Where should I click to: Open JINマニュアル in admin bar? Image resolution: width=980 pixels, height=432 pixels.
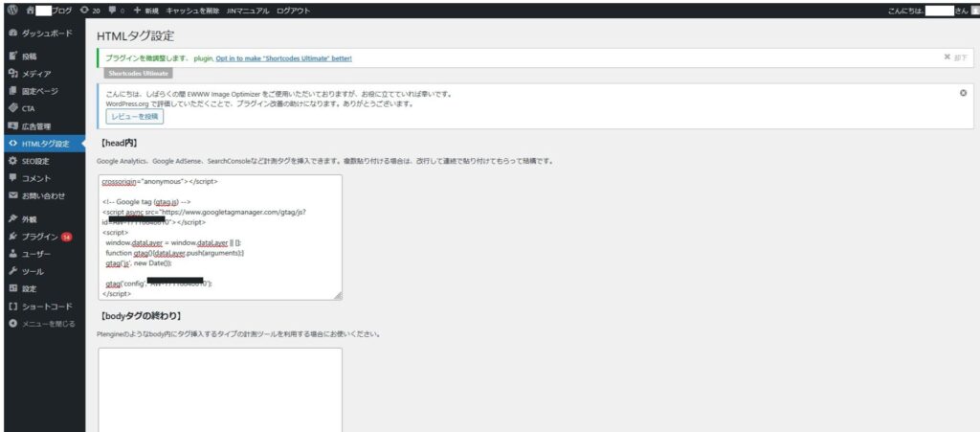tap(248, 11)
